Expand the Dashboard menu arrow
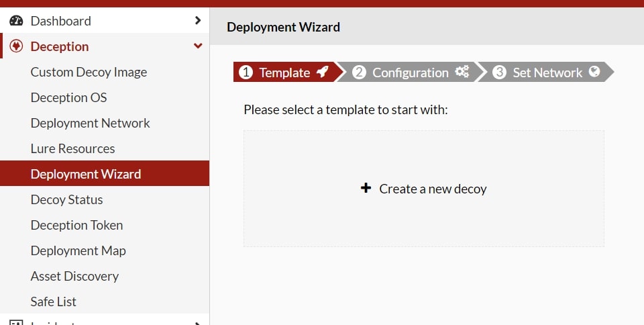 click(197, 21)
